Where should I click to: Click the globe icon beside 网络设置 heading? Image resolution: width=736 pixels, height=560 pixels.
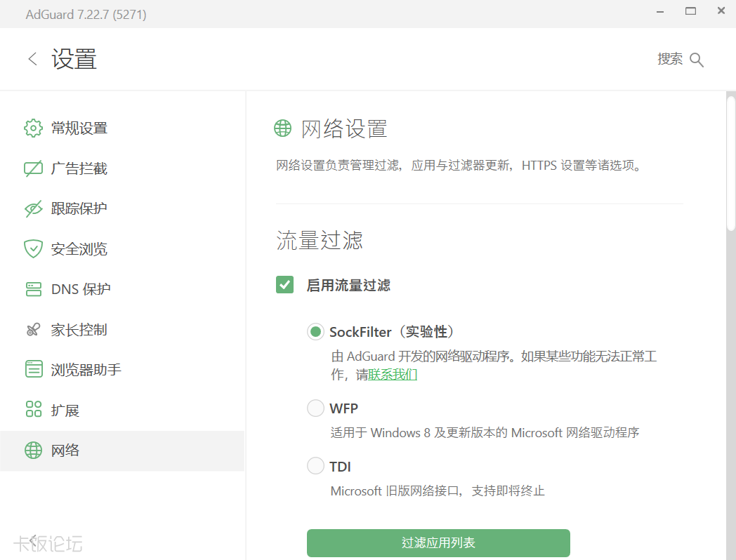282,128
